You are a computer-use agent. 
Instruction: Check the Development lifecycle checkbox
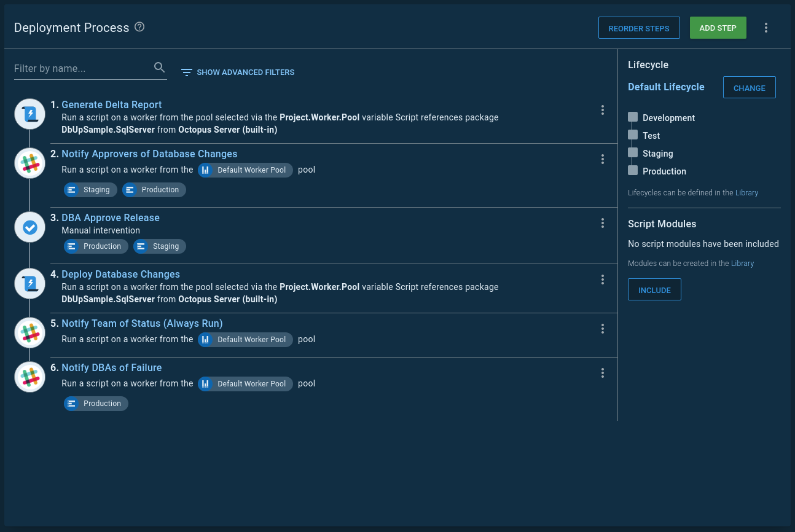click(633, 117)
